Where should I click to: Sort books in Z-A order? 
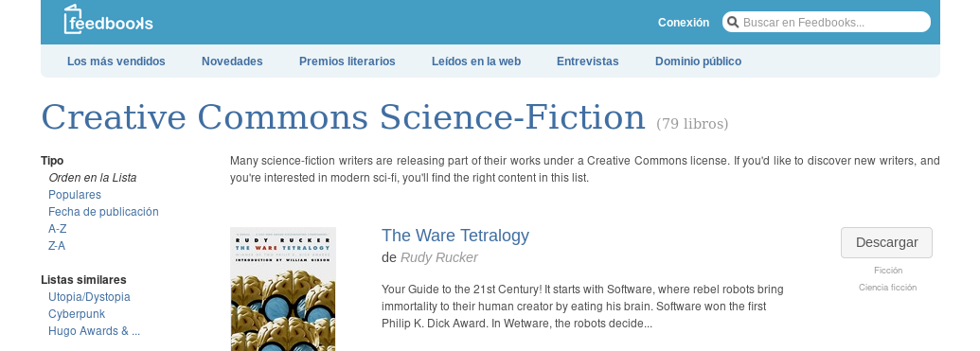pos(57,245)
